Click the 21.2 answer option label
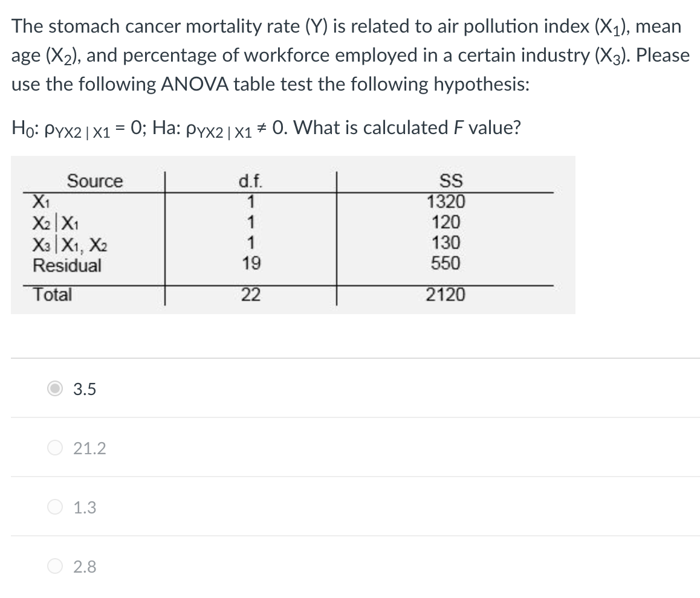700x598 pixels. coord(89,448)
